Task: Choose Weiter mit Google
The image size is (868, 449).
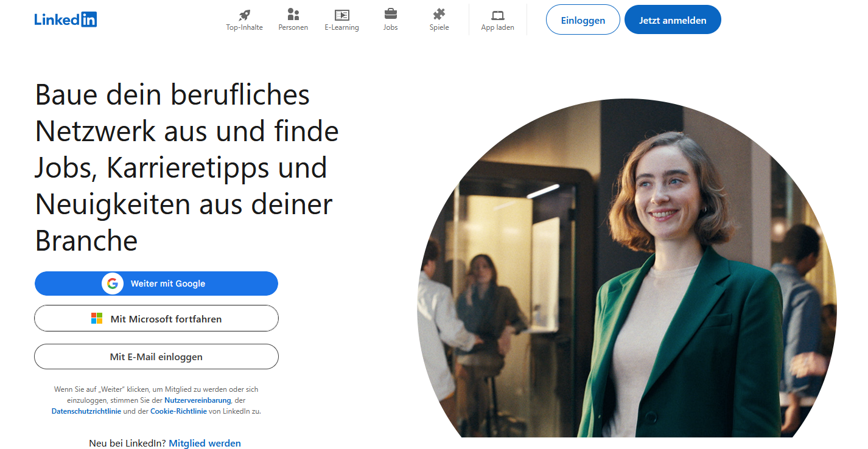Action: click(x=156, y=283)
